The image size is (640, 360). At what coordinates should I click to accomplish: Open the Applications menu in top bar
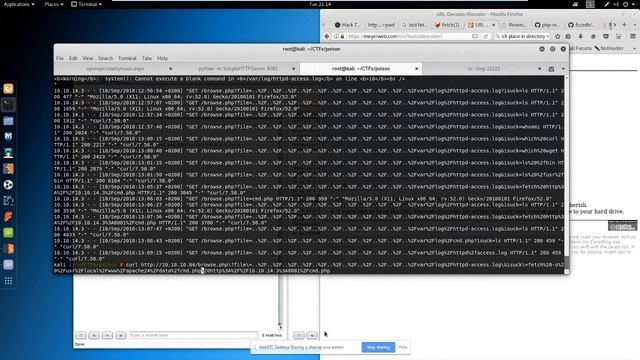[19, 4]
